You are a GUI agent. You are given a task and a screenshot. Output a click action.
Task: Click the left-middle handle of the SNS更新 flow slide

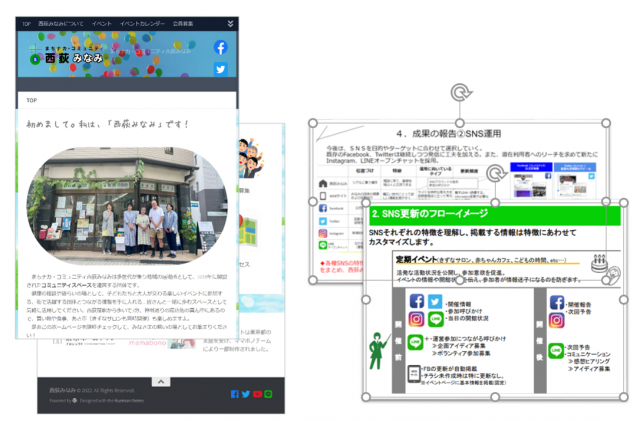coord(366,300)
